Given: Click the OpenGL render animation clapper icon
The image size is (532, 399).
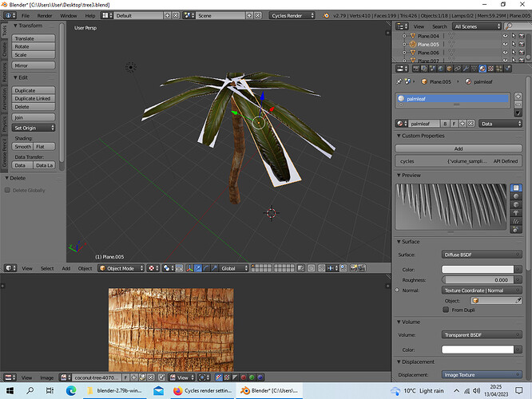Looking at the screenshot, I should [x=362, y=268].
